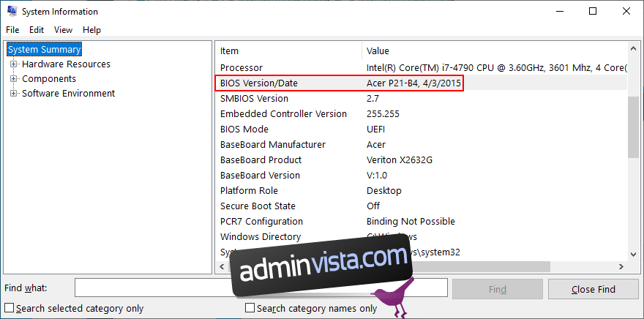Click the vertical scrollbar down arrow
Image resolution: width=644 pixels, height=319 pixels.
(633, 254)
